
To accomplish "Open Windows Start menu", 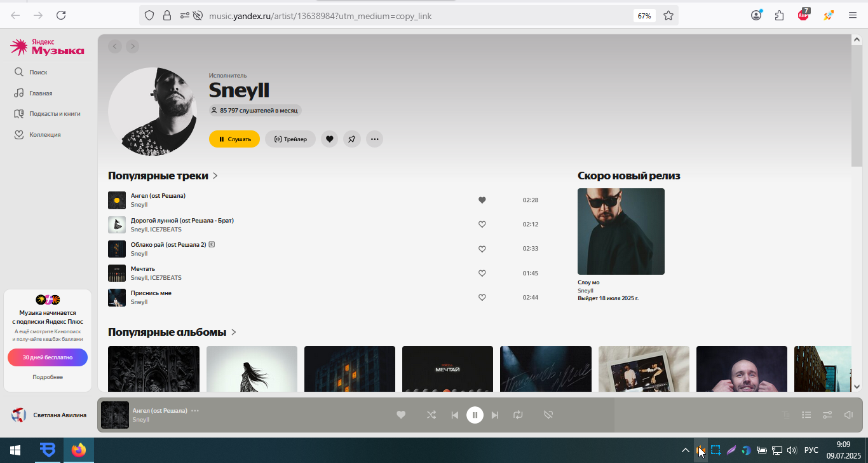I will point(15,450).
